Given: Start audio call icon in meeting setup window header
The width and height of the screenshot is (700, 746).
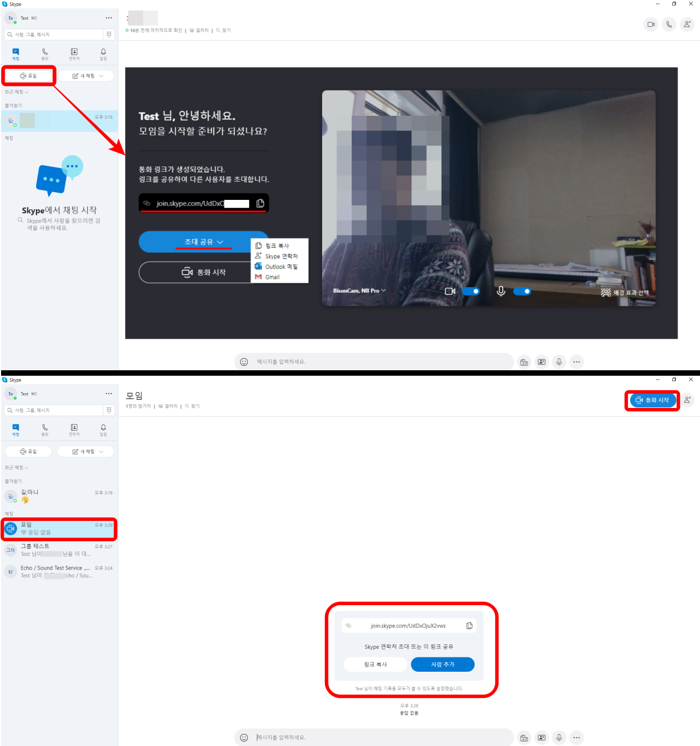Looking at the screenshot, I should pos(669,24).
